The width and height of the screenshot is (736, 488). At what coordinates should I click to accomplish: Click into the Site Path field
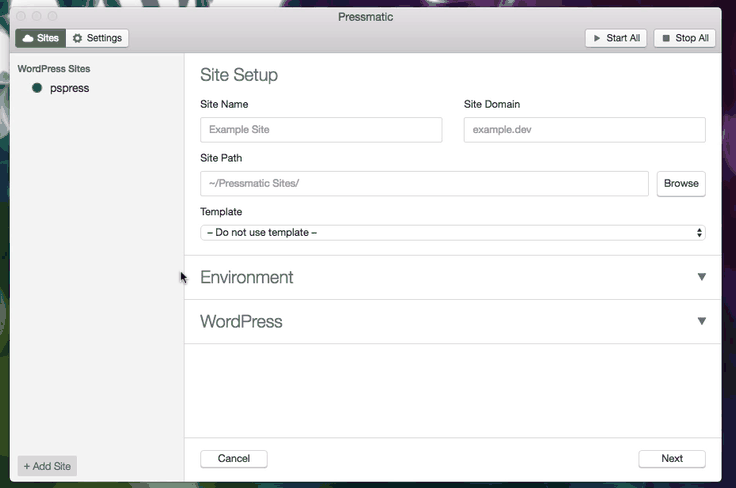(424, 183)
